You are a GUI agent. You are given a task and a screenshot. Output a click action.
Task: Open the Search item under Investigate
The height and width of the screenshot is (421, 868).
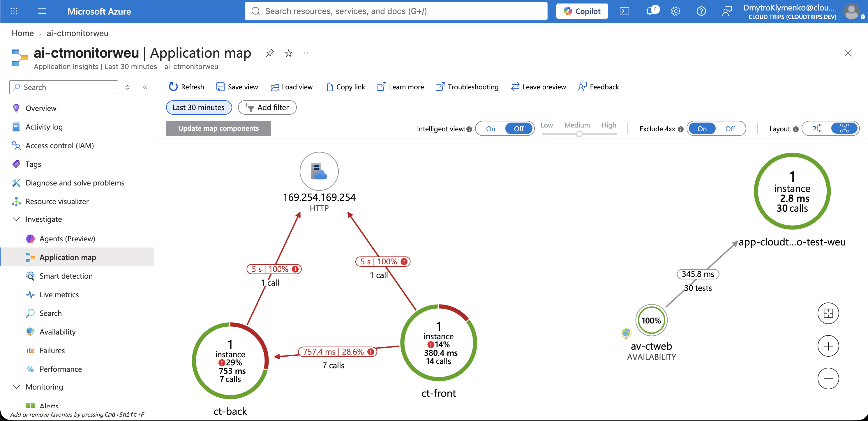tap(77, 313)
